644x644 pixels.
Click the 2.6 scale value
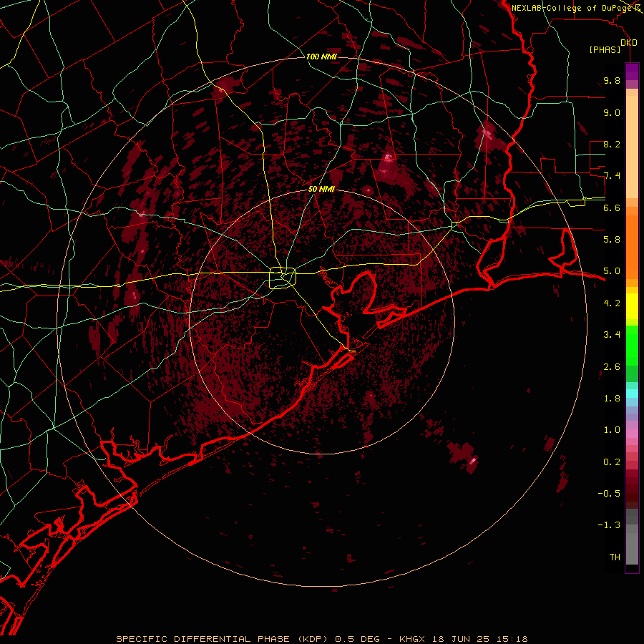tap(612, 367)
